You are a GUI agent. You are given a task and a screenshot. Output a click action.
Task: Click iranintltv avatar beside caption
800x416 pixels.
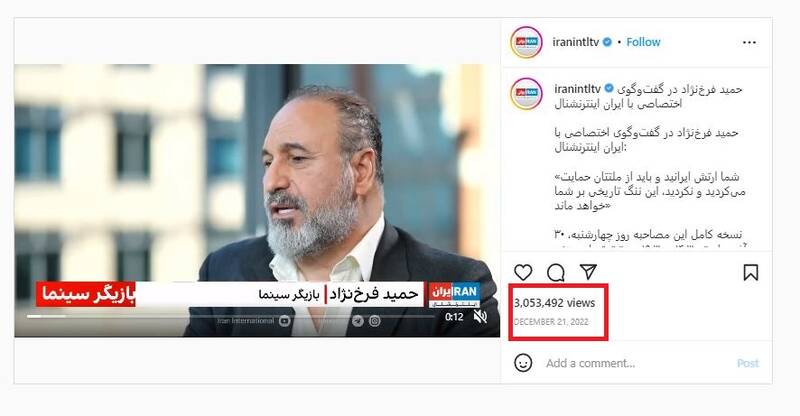[x=526, y=93]
